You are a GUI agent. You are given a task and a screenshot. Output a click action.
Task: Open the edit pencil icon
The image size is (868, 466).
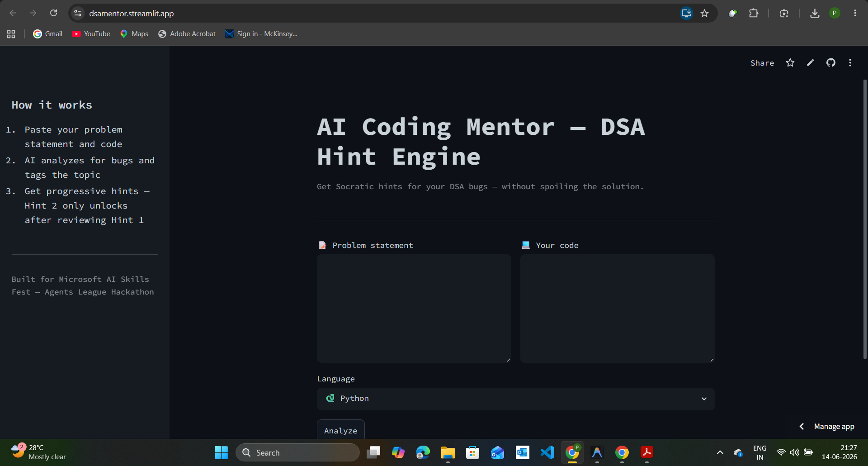click(x=811, y=63)
